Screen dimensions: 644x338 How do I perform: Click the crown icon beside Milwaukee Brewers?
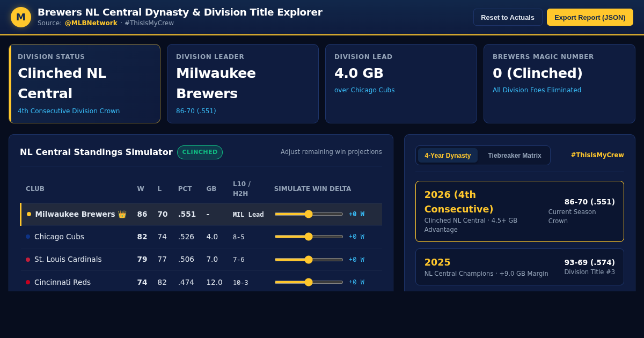122,214
